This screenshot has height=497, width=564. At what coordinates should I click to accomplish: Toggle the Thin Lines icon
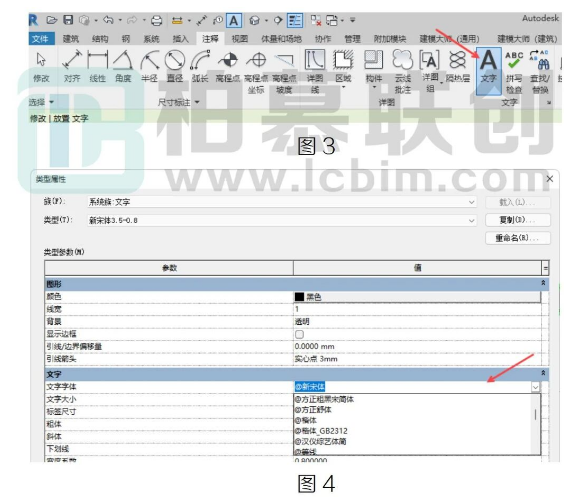pos(295,20)
